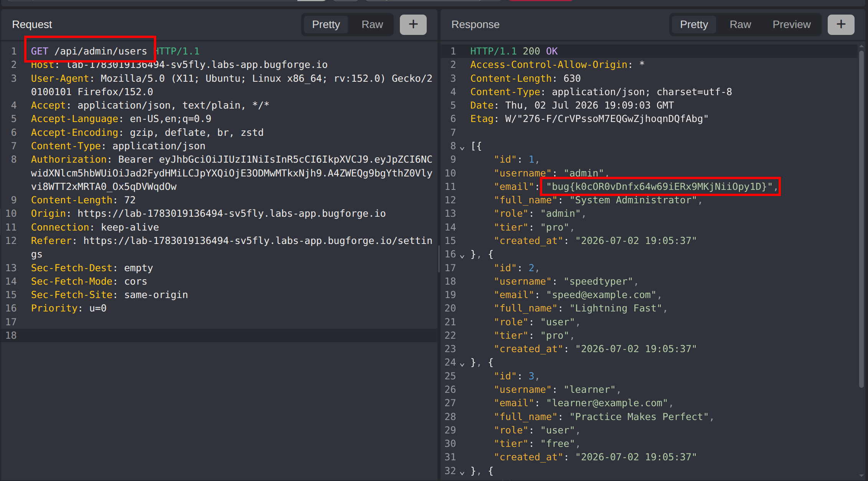The width and height of the screenshot is (868, 481).
Task: Click the /api/admin/users request path
Action: 101,51
